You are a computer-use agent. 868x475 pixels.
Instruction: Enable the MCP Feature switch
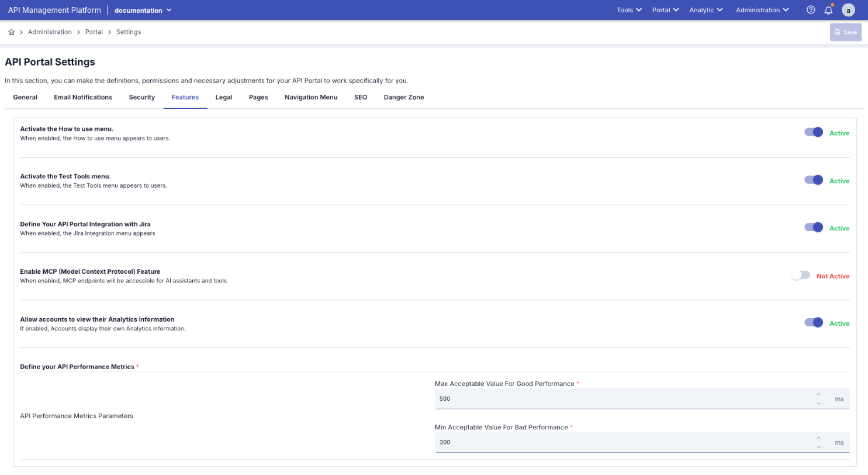click(x=801, y=276)
